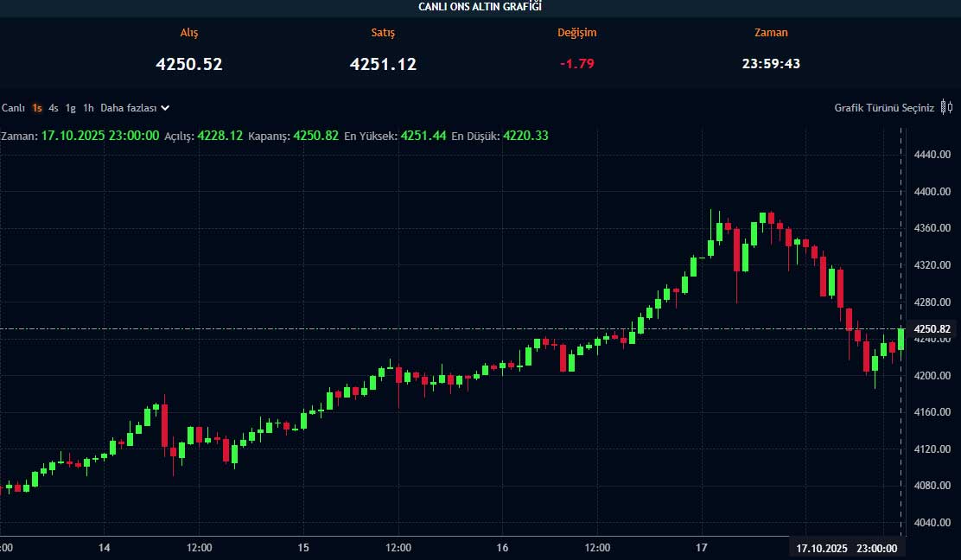Viewport: 961px width, 560px height.
Task: Choose the 4s timeframe option
Action: 54,108
